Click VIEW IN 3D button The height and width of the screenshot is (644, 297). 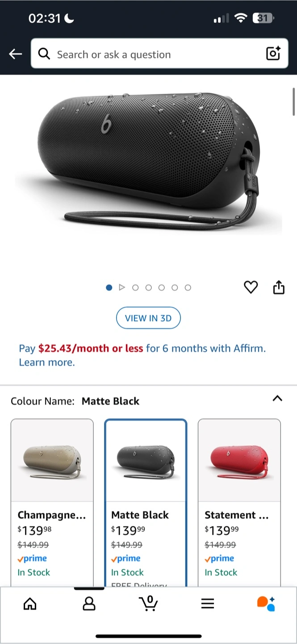click(148, 318)
